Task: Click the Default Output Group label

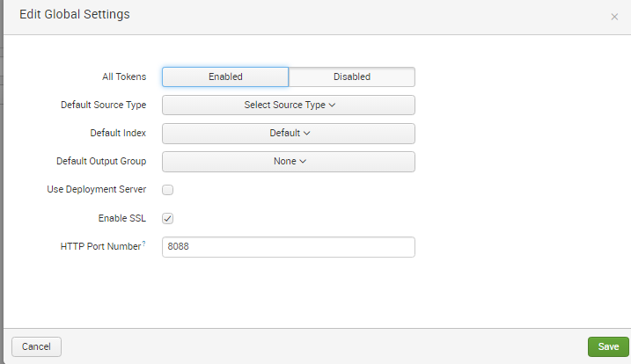Action: pos(101,162)
